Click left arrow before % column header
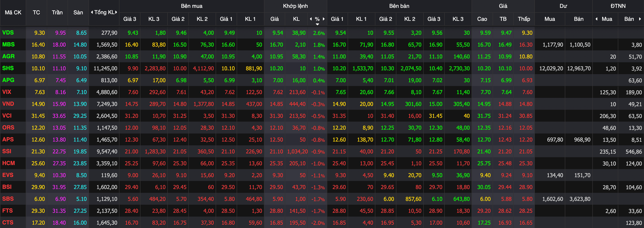 click(x=311, y=19)
